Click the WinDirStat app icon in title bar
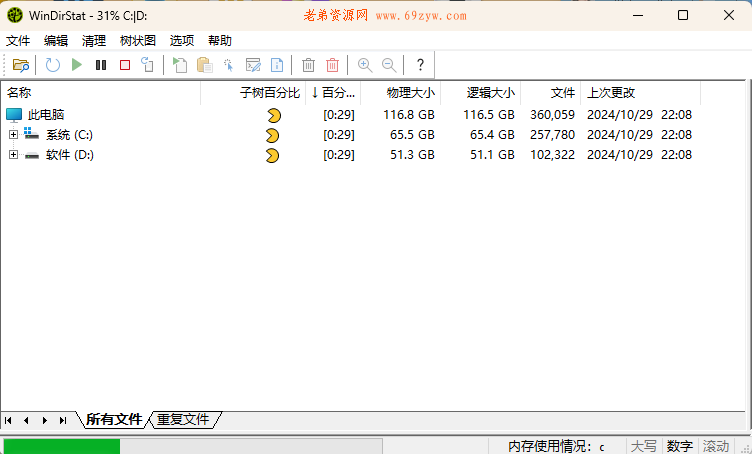The height and width of the screenshot is (454, 752). click(15, 15)
